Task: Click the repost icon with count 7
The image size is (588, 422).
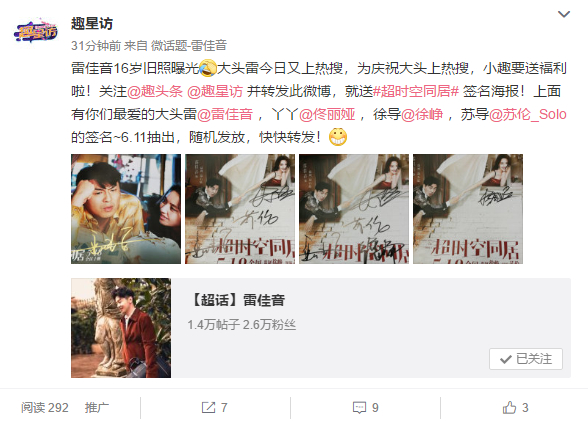Action: click(x=214, y=408)
